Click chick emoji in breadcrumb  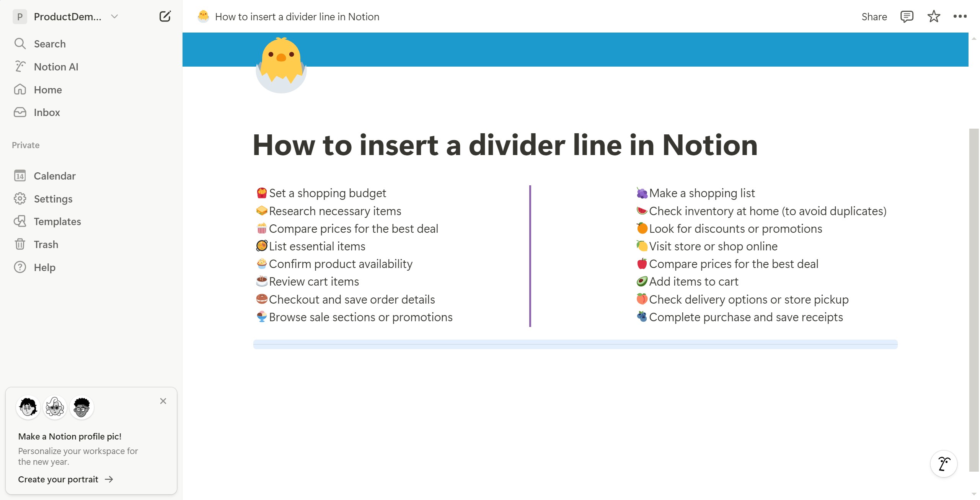point(203,16)
